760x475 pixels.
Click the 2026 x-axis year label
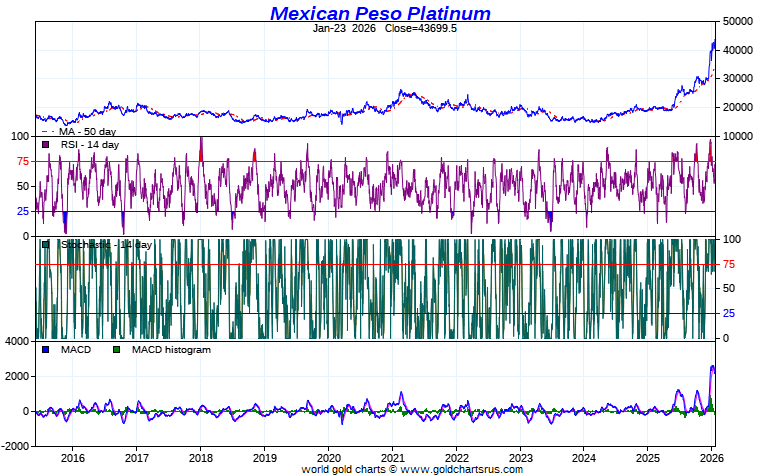(712, 458)
